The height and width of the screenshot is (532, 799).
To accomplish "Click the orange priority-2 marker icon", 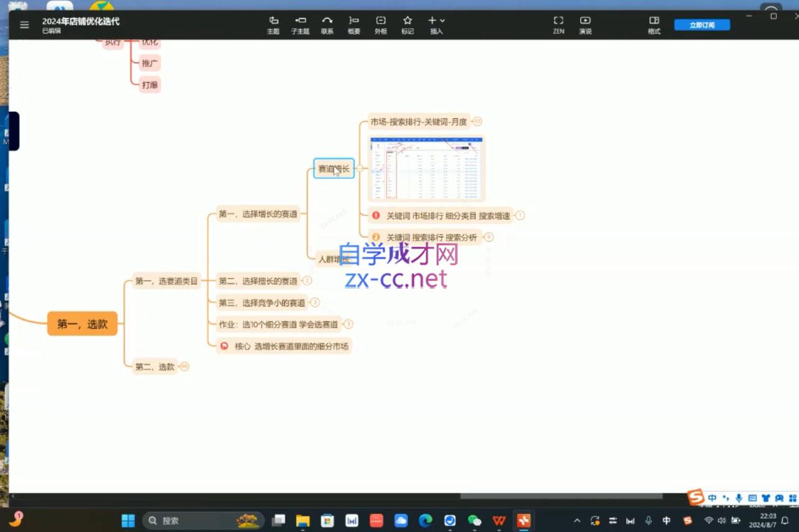I will [x=376, y=237].
